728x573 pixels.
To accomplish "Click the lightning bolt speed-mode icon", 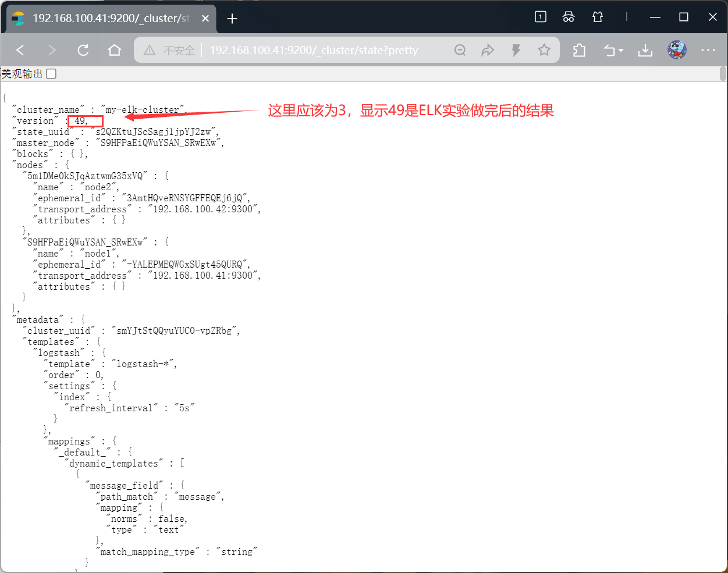I will [x=516, y=51].
